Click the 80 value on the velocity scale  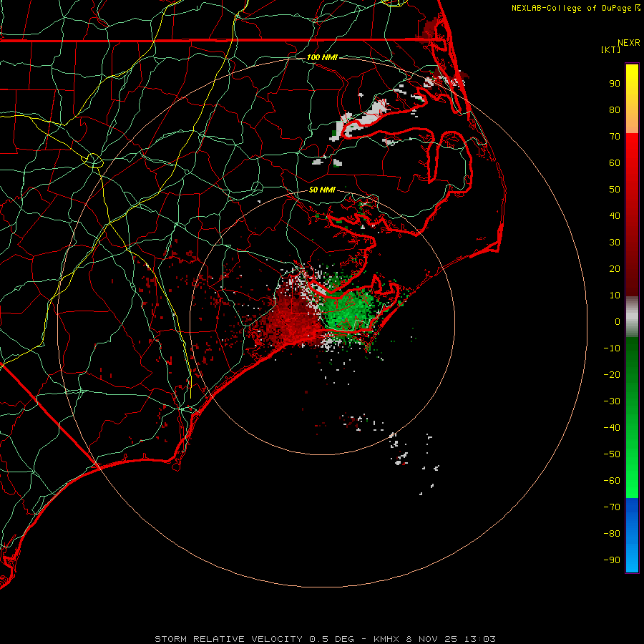[x=615, y=109]
